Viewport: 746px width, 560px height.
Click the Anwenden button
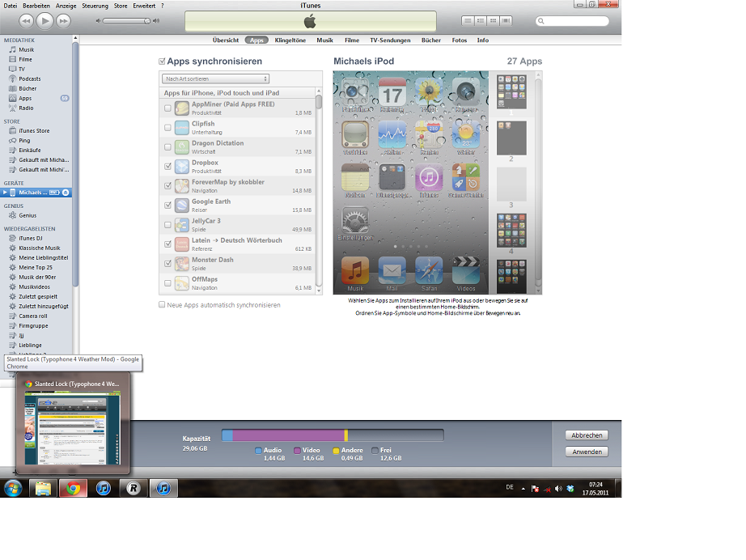coord(586,452)
